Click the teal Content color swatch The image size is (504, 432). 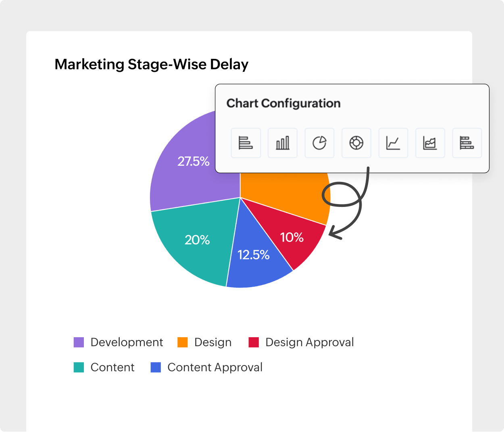(79, 367)
